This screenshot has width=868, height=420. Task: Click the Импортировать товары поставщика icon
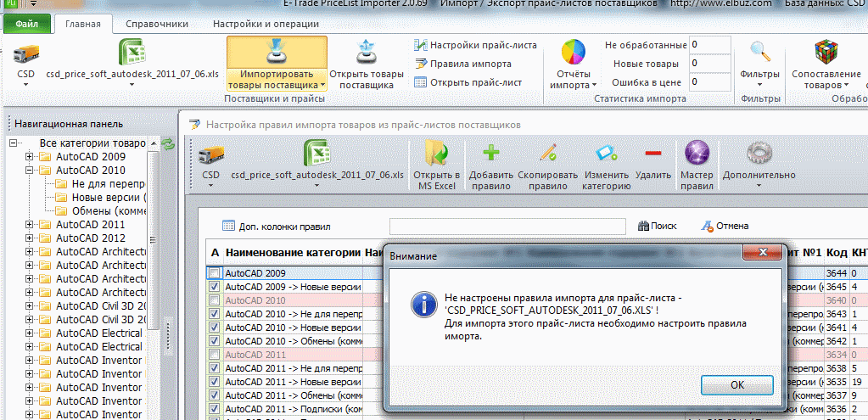(x=277, y=52)
